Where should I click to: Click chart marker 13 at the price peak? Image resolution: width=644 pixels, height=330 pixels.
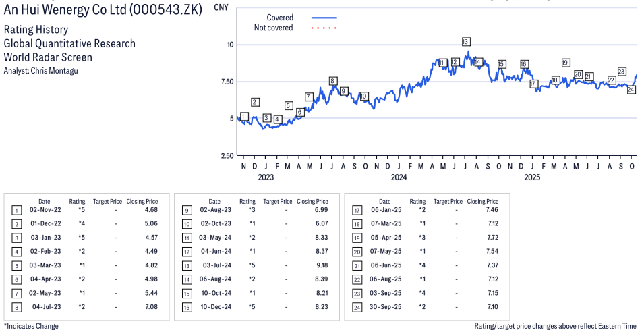465,42
